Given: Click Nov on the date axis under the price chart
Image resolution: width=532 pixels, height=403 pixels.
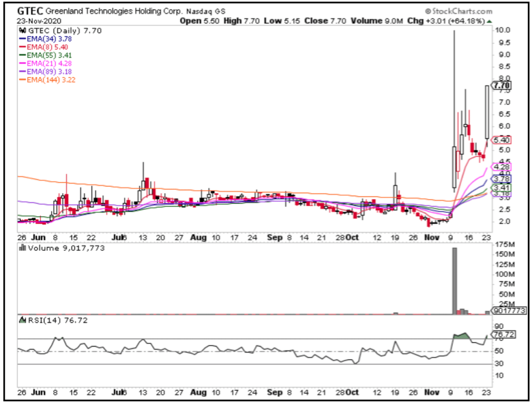Looking at the screenshot, I should (432, 237).
